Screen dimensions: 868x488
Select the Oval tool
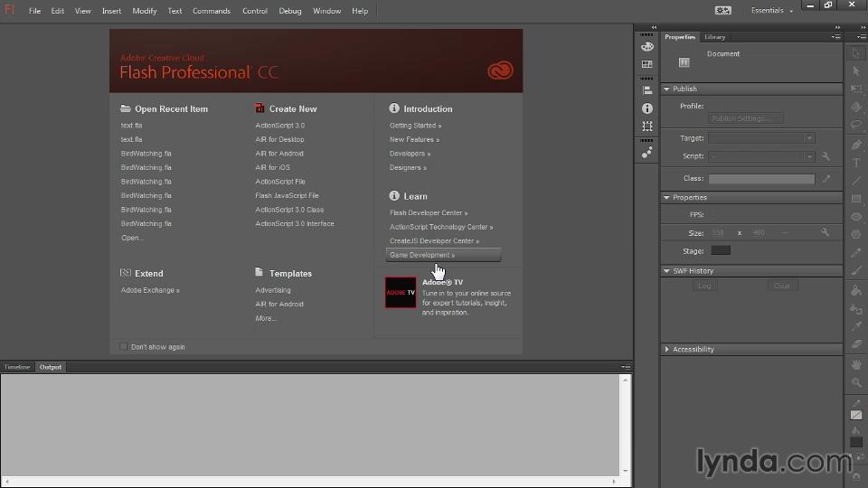856,216
